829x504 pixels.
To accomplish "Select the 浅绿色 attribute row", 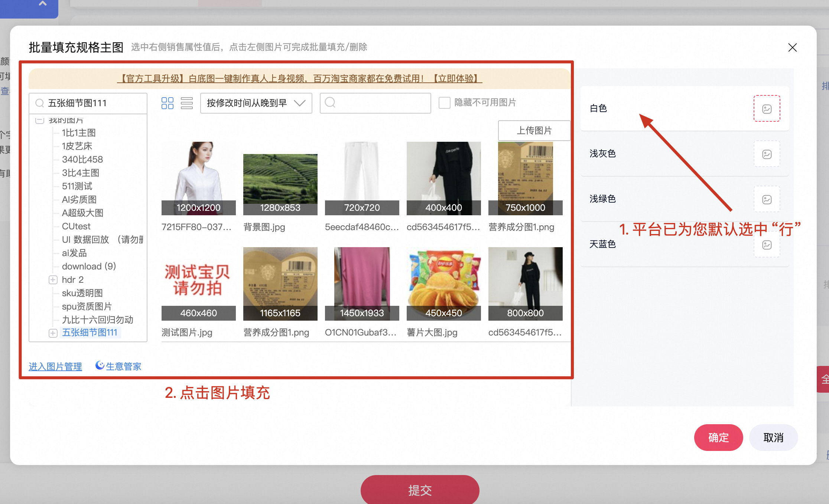I will click(x=685, y=199).
